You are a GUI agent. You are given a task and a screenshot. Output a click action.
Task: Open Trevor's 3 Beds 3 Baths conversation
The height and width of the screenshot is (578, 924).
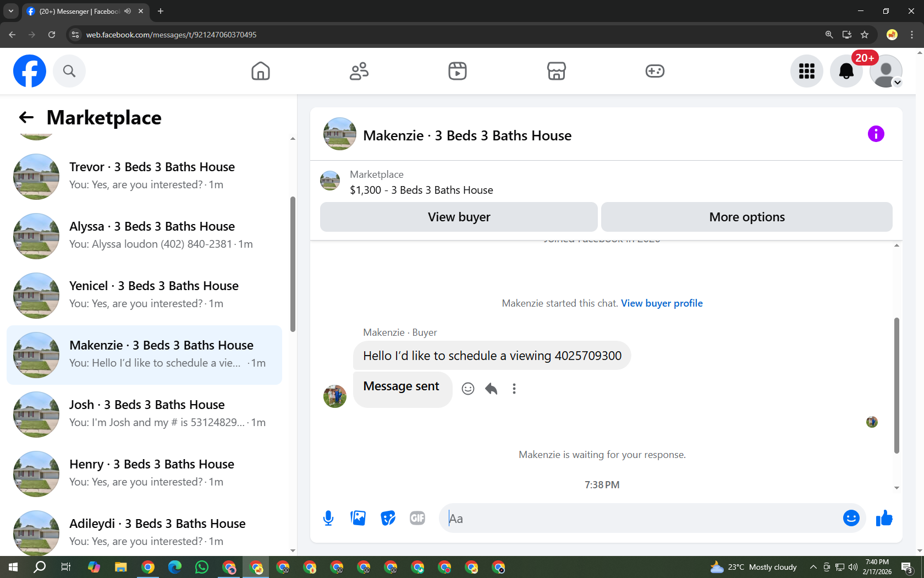click(x=144, y=177)
